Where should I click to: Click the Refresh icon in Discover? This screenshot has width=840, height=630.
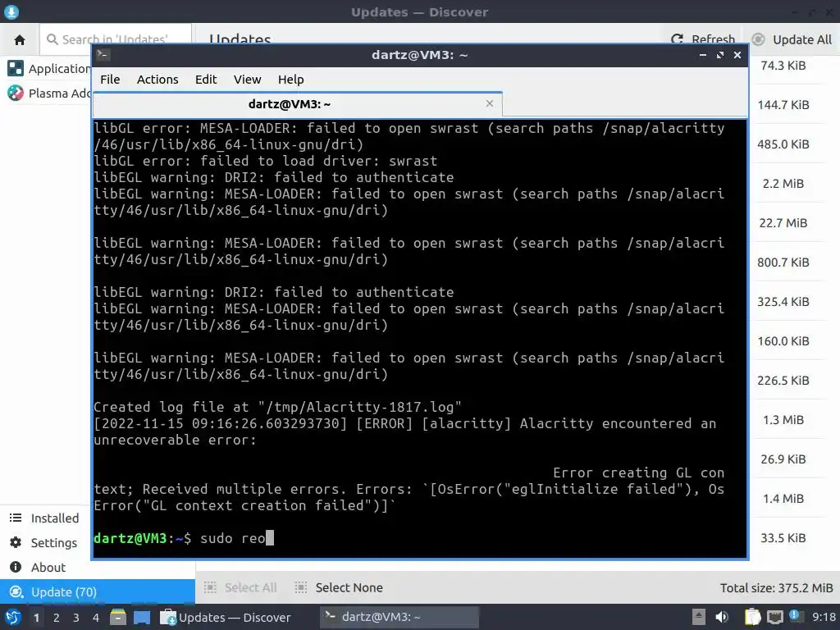(x=677, y=39)
